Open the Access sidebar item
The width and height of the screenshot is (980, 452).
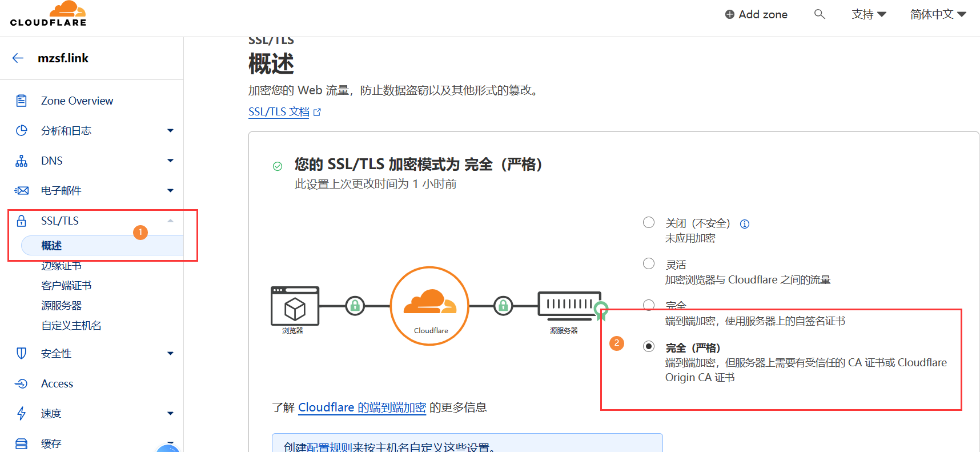(57, 383)
